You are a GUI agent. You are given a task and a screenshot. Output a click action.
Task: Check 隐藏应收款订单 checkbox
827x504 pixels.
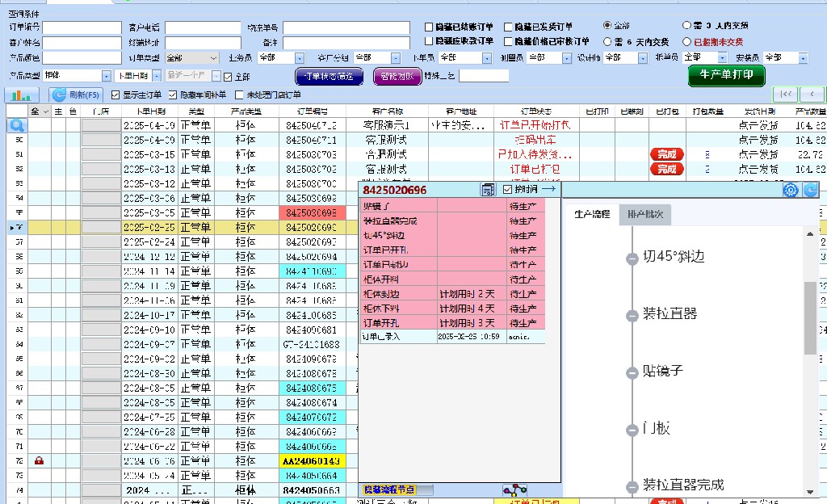pyautogui.click(x=429, y=41)
